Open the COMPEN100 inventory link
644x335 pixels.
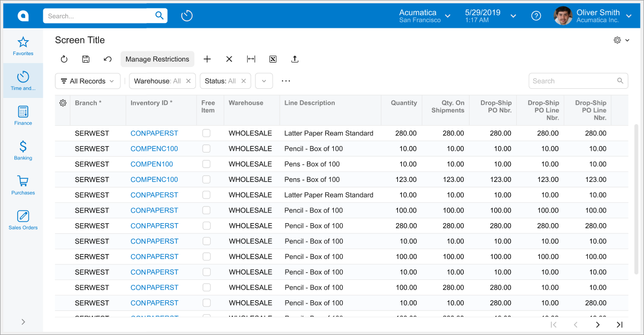click(152, 164)
